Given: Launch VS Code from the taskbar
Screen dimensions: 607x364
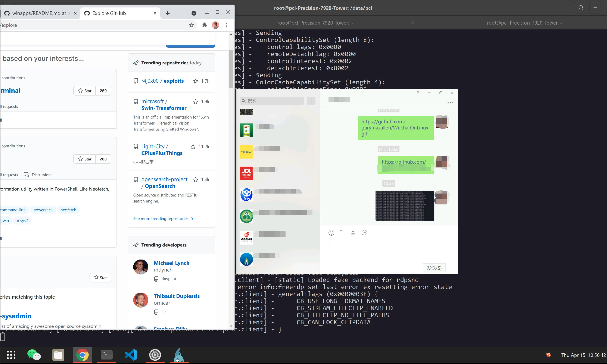Looking at the screenshot, I should 131,355.
